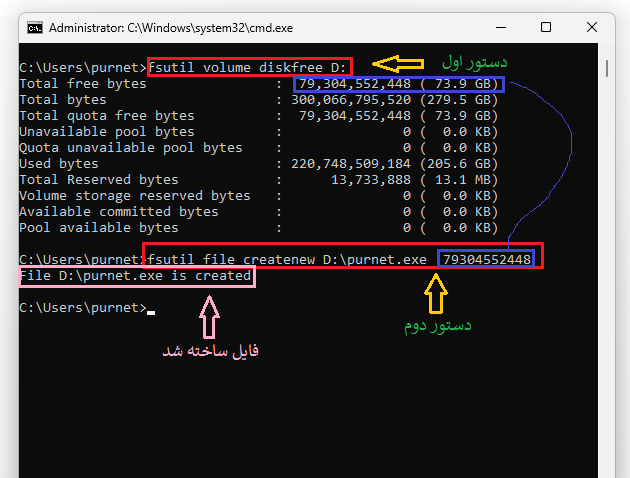Click the pink 'فایل ساخته شد' label

(211, 351)
